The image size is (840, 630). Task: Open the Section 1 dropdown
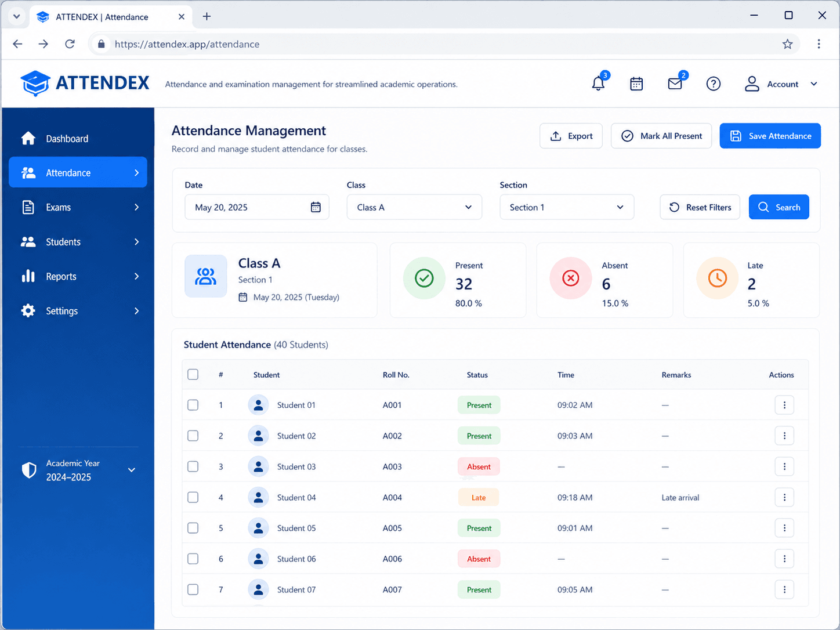click(567, 207)
